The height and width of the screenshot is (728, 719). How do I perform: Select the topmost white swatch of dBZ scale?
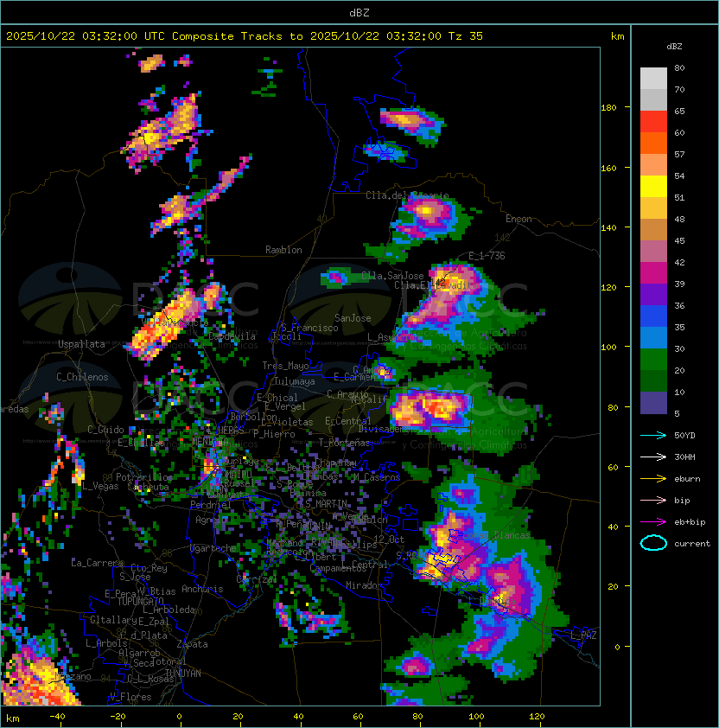point(653,79)
